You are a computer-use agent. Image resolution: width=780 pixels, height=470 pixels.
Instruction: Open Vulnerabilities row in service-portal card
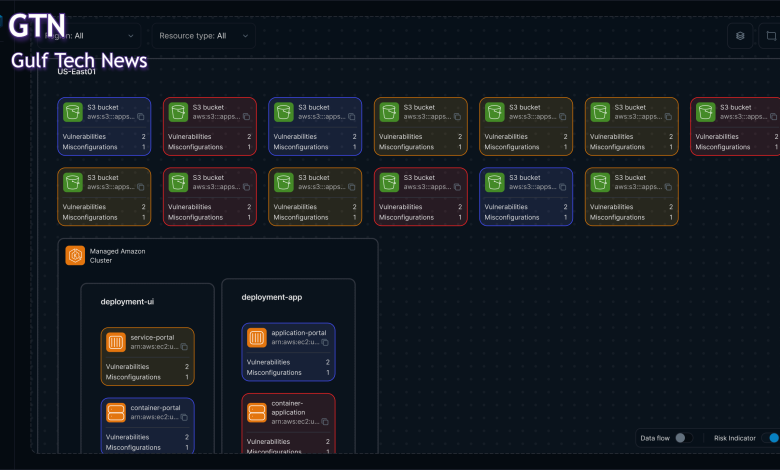pyautogui.click(x=147, y=367)
